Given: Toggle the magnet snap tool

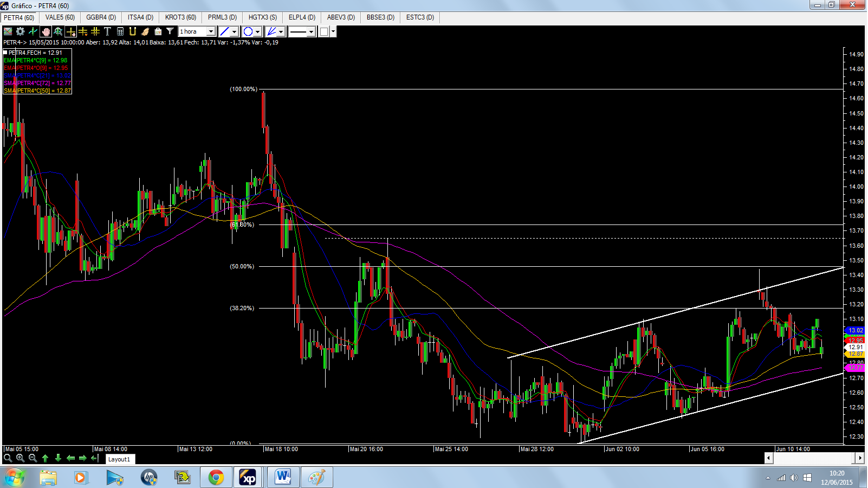Looking at the screenshot, I should click(133, 31).
